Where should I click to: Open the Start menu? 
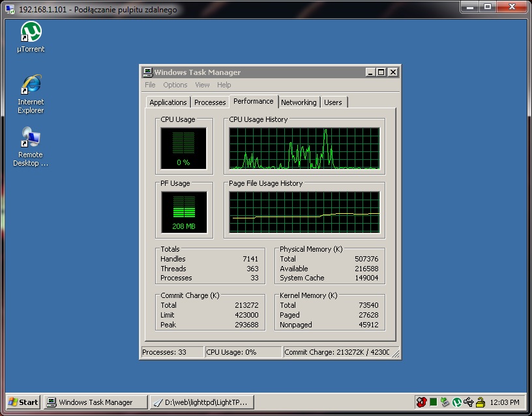tap(23, 402)
